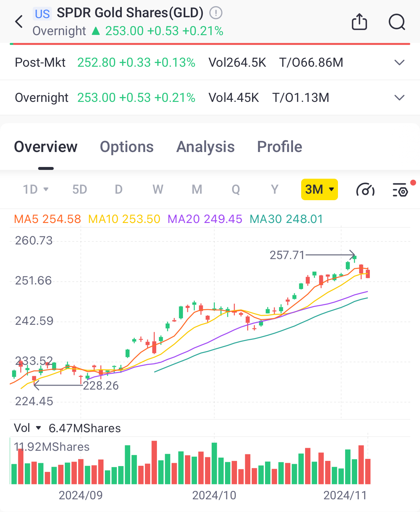This screenshot has width=420, height=512.
Task: Tap the info icon beside GLD title
Action: click(x=216, y=13)
